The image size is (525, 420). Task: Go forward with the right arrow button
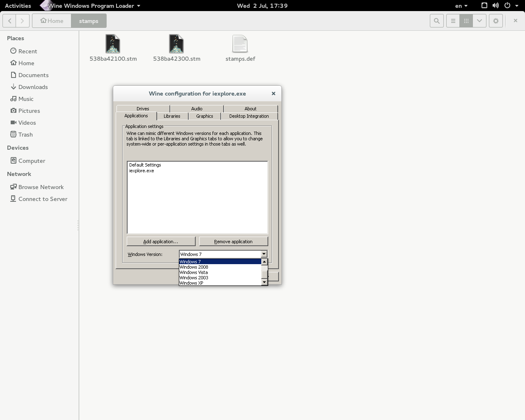pyautogui.click(x=23, y=21)
